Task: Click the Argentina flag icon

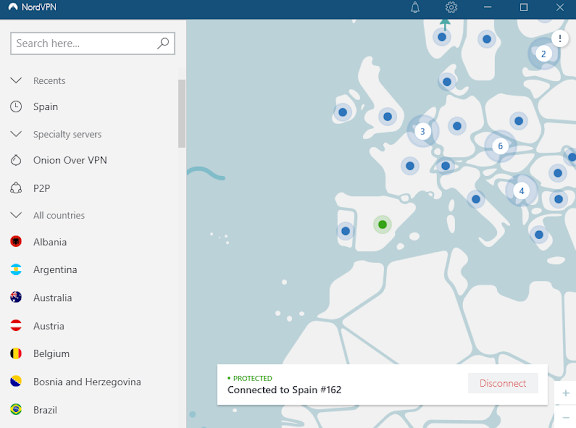Action: point(16,269)
